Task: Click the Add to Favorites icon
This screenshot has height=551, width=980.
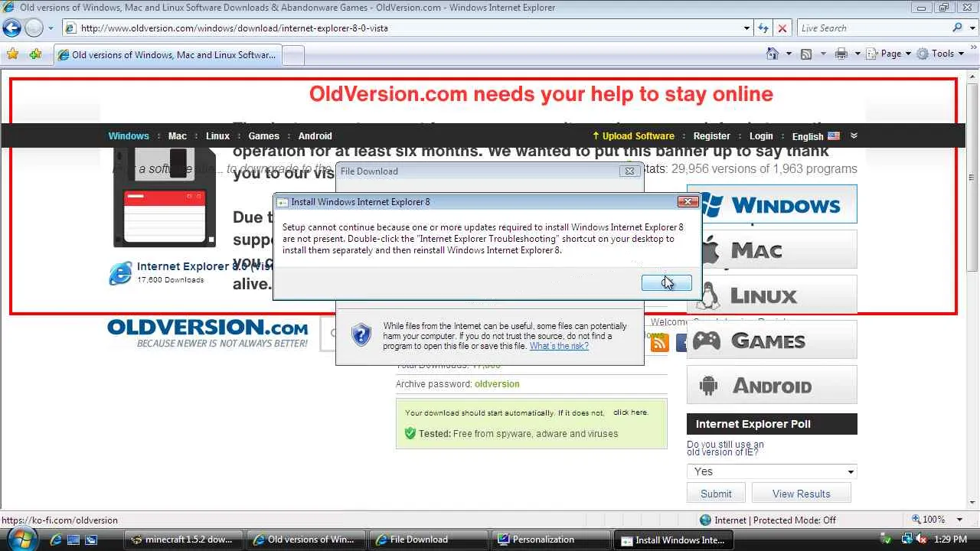Action: click(35, 54)
